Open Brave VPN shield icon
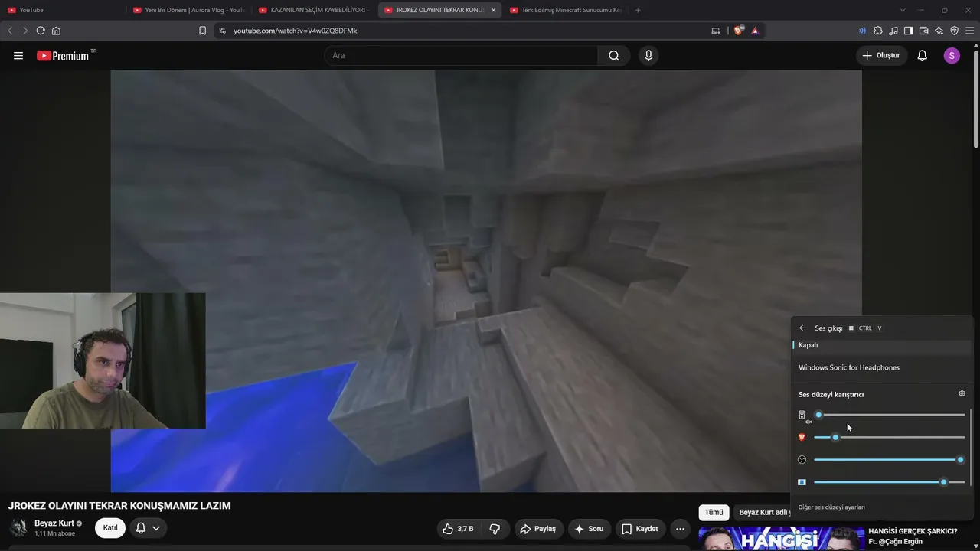980x551 pixels. pyautogui.click(x=954, y=31)
